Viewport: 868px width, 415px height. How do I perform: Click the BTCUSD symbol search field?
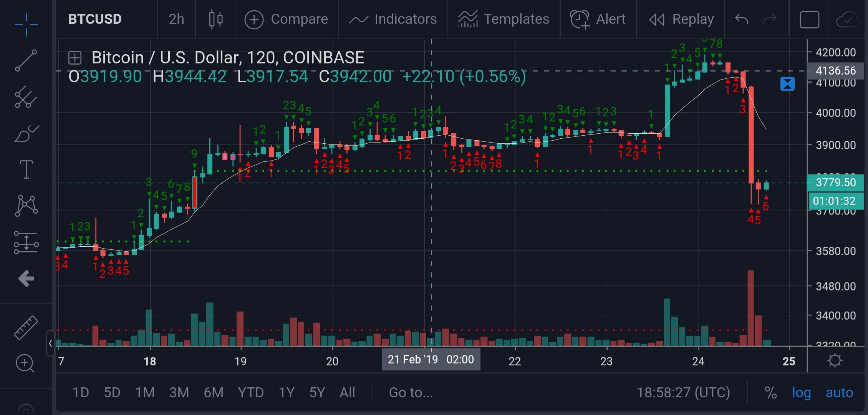coord(95,19)
